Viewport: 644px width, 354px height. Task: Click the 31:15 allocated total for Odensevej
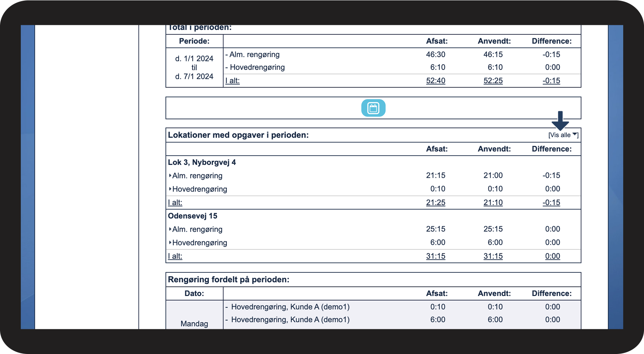tap(436, 256)
